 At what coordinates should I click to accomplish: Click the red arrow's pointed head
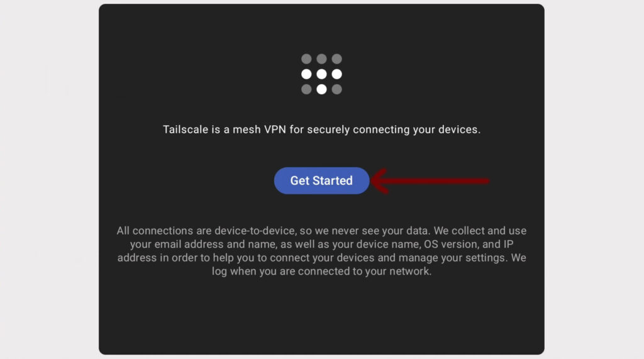tap(380, 180)
